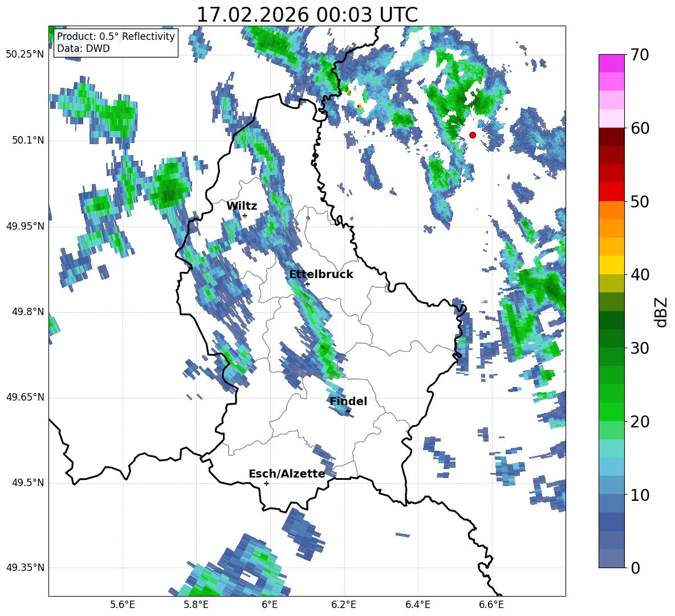675x616 pixels.
Task: Click the red radar site marker dot
Action: point(473,135)
